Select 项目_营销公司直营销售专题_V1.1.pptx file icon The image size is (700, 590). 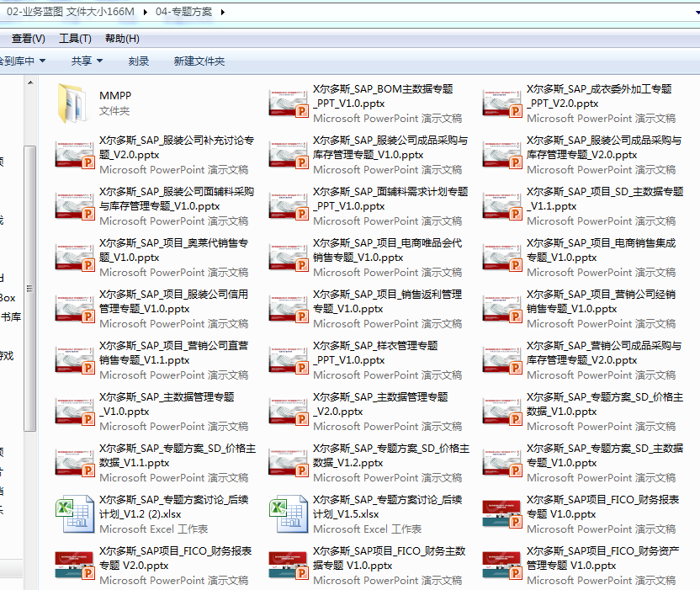click(75, 360)
